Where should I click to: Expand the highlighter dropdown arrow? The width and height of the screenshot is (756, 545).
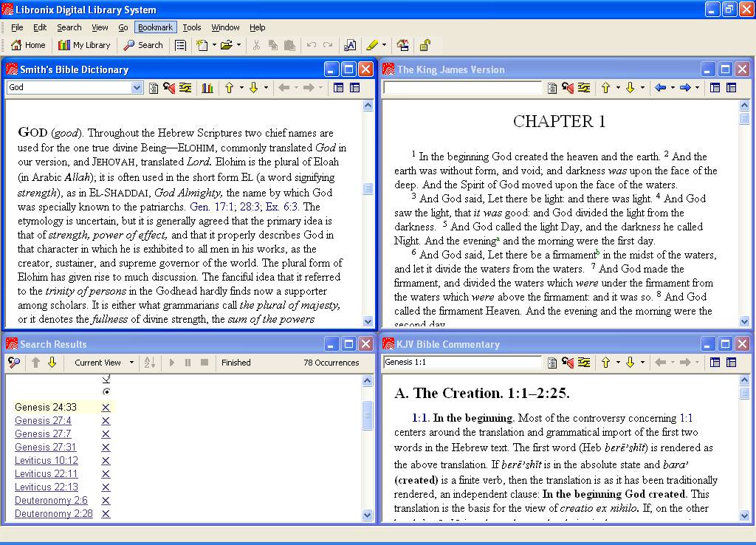[384, 45]
